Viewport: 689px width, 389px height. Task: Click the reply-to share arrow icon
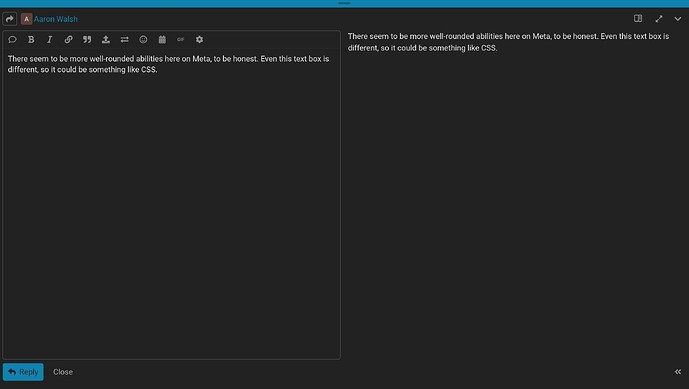10,19
